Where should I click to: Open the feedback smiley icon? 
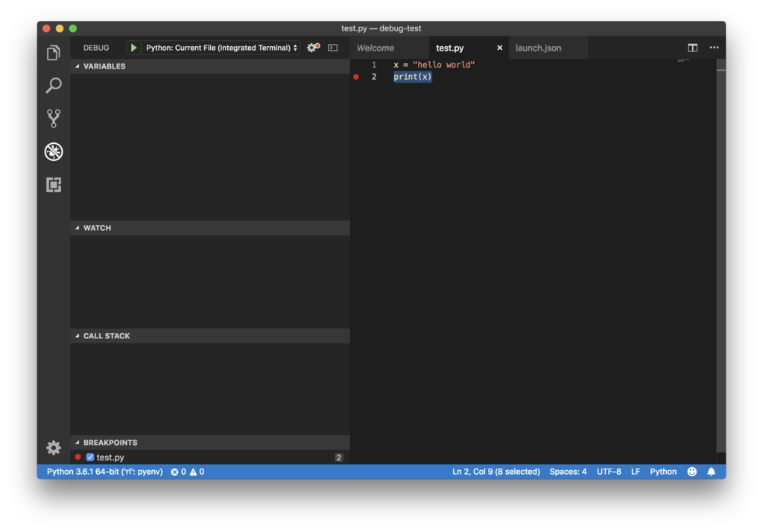point(692,472)
